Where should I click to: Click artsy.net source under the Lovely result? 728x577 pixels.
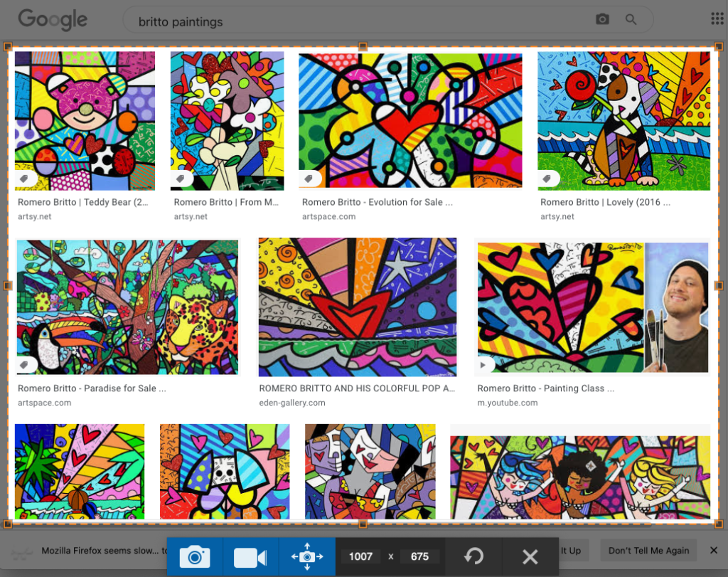pyautogui.click(x=557, y=216)
